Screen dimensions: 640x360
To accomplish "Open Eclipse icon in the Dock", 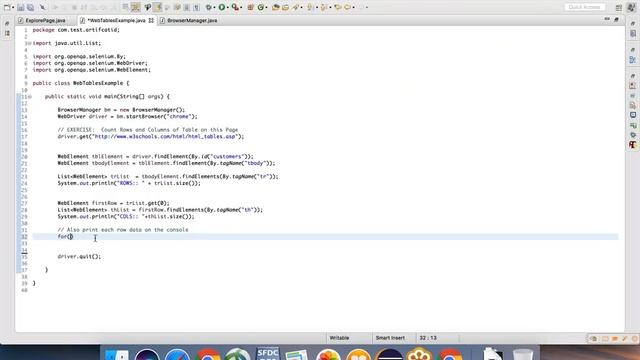I will (x=389, y=355).
